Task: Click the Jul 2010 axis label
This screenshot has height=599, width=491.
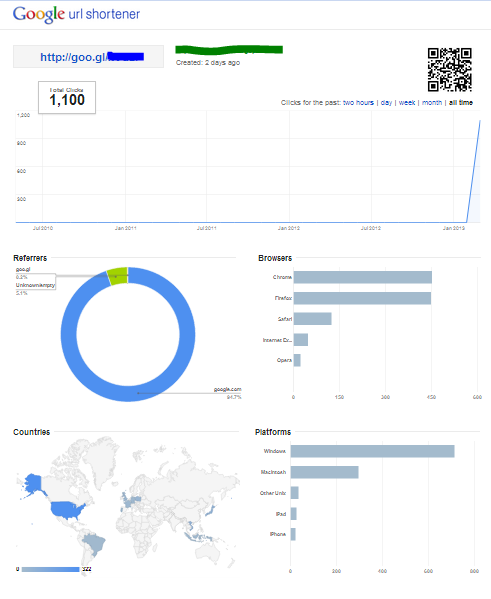Action: pos(43,228)
